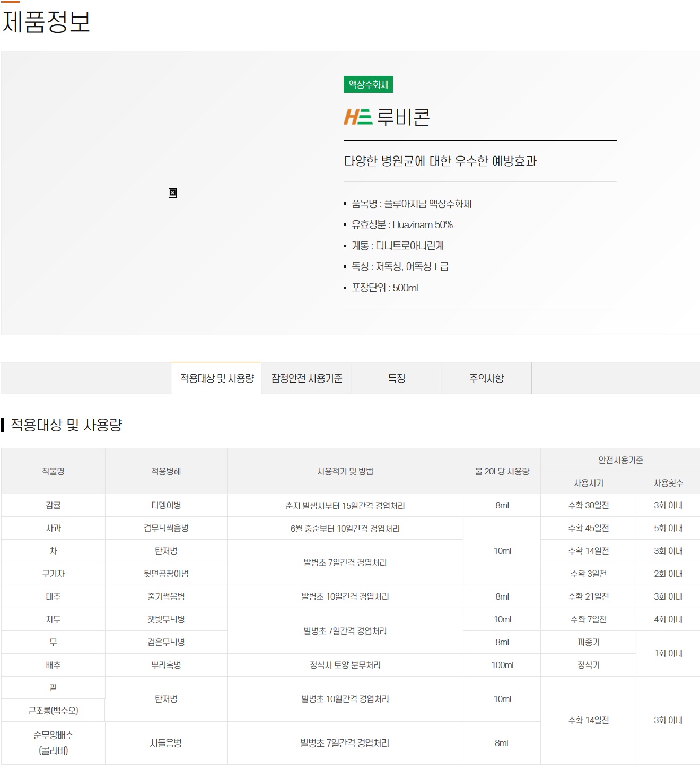Click the 춘지 발생시부터 15일간격 경엽처리 cell
The image size is (700, 779).
[345, 505]
